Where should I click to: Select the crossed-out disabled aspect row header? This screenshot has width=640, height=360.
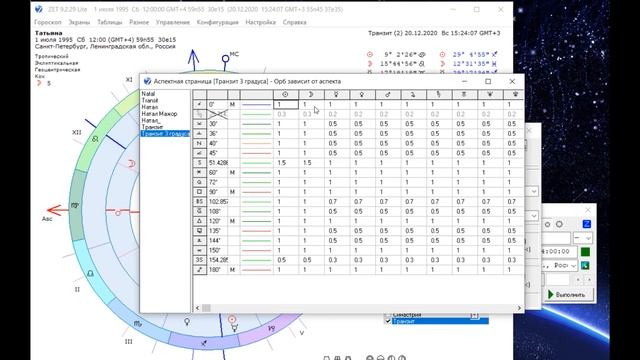click(x=200, y=114)
